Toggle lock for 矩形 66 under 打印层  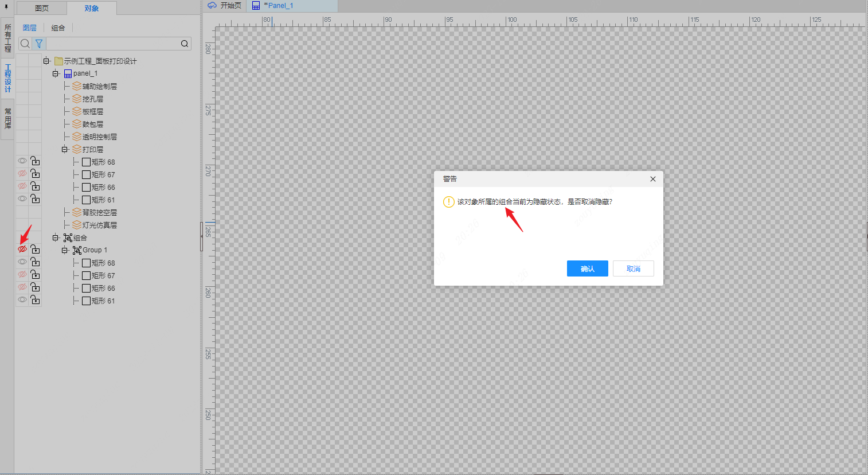pyautogui.click(x=36, y=186)
